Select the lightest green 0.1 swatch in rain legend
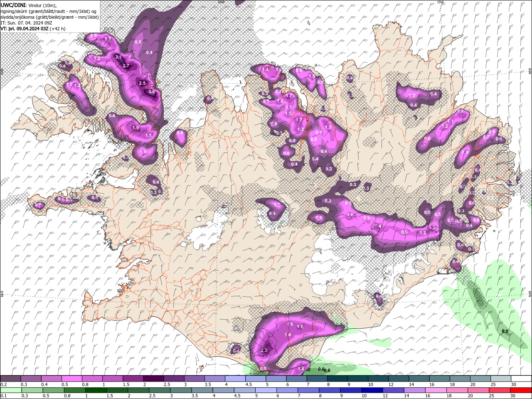 (x=10, y=390)
